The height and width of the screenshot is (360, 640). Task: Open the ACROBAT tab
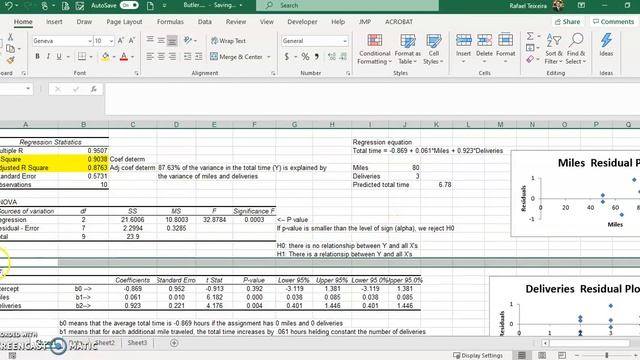pos(398,22)
